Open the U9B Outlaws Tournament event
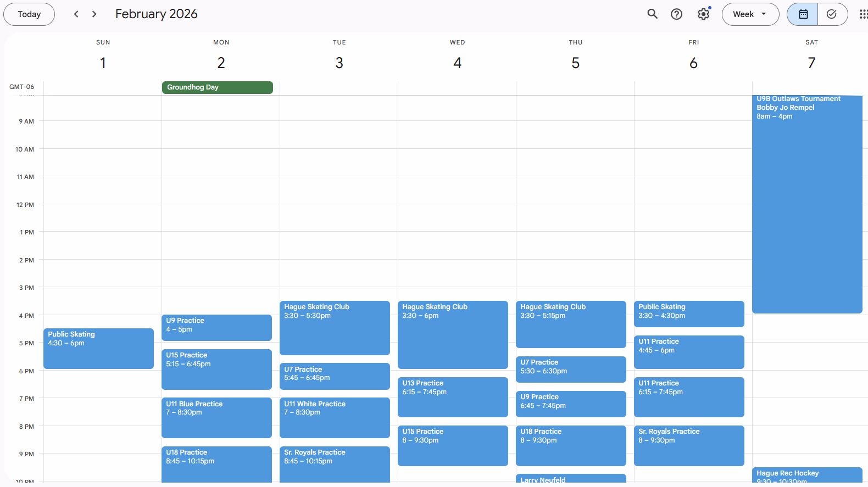The width and height of the screenshot is (868, 487). [x=806, y=203]
